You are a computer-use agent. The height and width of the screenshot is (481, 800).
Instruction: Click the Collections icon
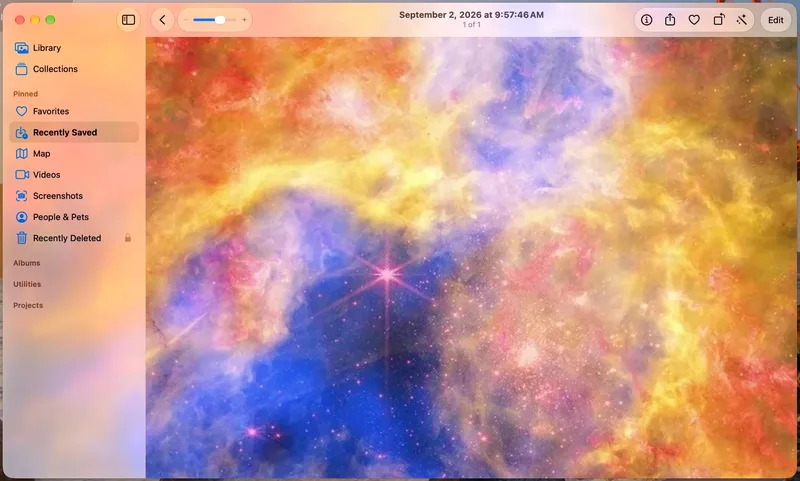click(21, 69)
